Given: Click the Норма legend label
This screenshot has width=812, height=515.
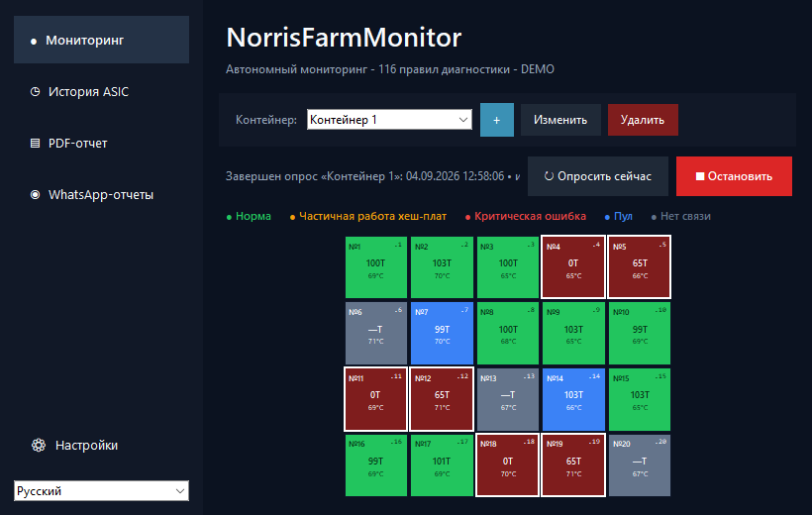Looking at the screenshot, I should (249, 216).
